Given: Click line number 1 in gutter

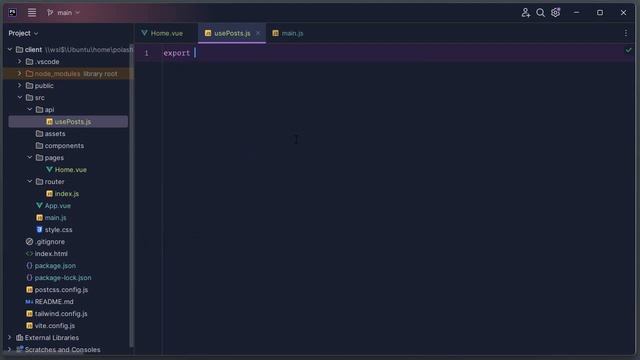Looking at the screenshot, I should pos(147,53).
